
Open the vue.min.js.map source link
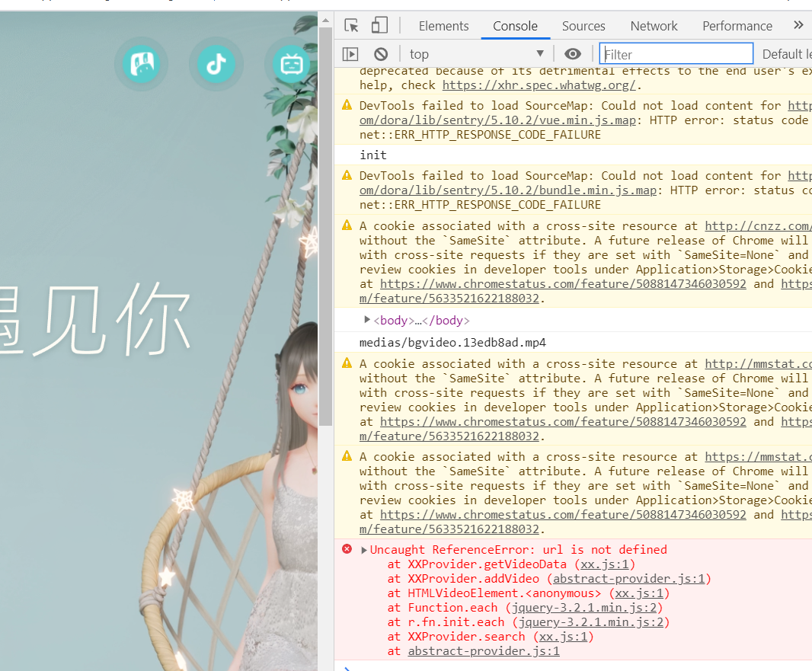coord(497,120)
